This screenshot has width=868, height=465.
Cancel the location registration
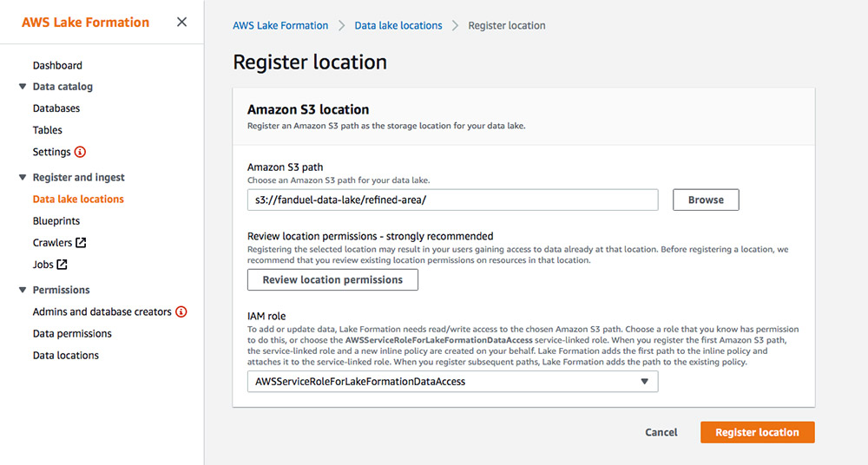coord(661,432)
